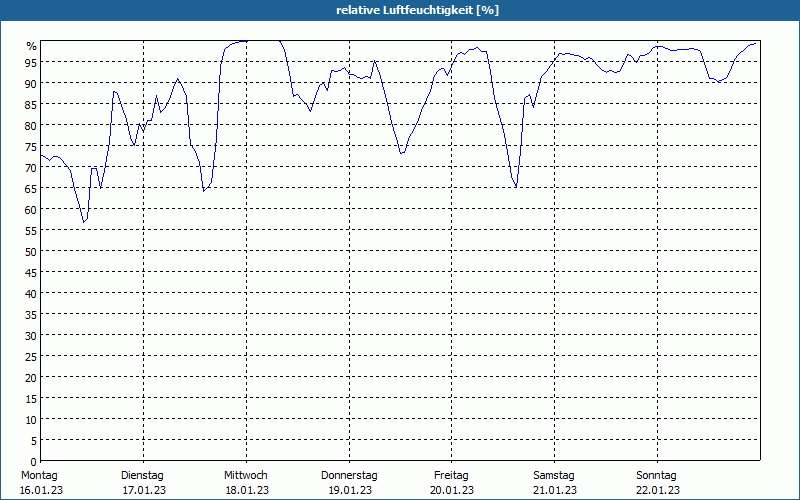800x500 pixels.
Task: Select the 'Donnerstag' axis label
Action: pos(349,475)
